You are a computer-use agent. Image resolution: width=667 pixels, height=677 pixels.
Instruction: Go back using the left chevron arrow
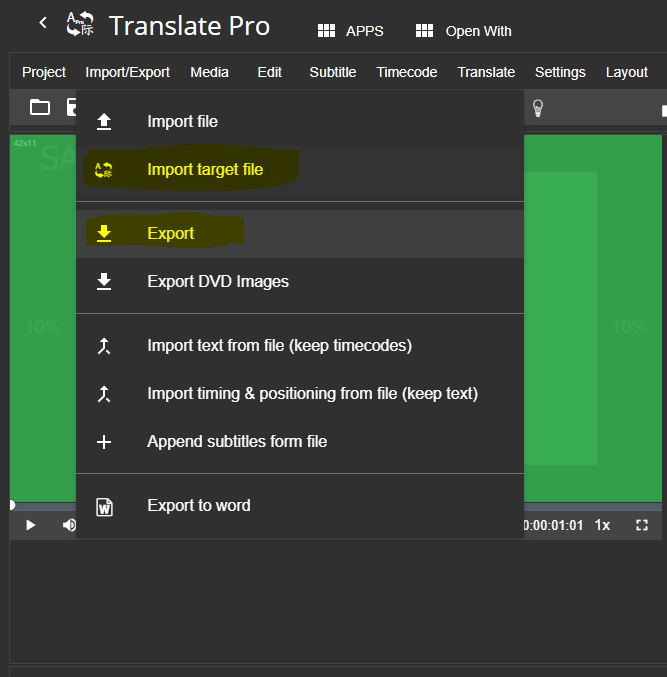pyautogui.click(x=43, y=22)
